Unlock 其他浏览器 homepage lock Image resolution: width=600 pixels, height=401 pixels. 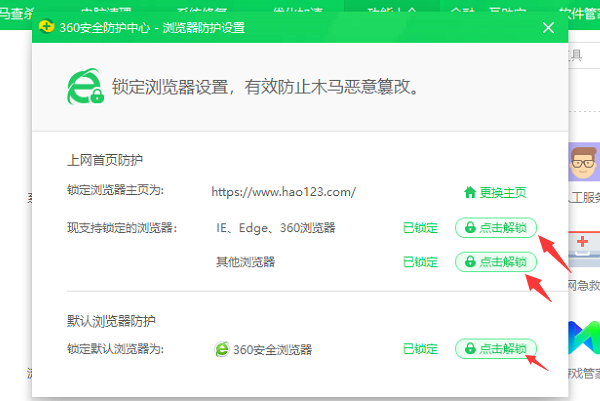[x=496, y=262]
